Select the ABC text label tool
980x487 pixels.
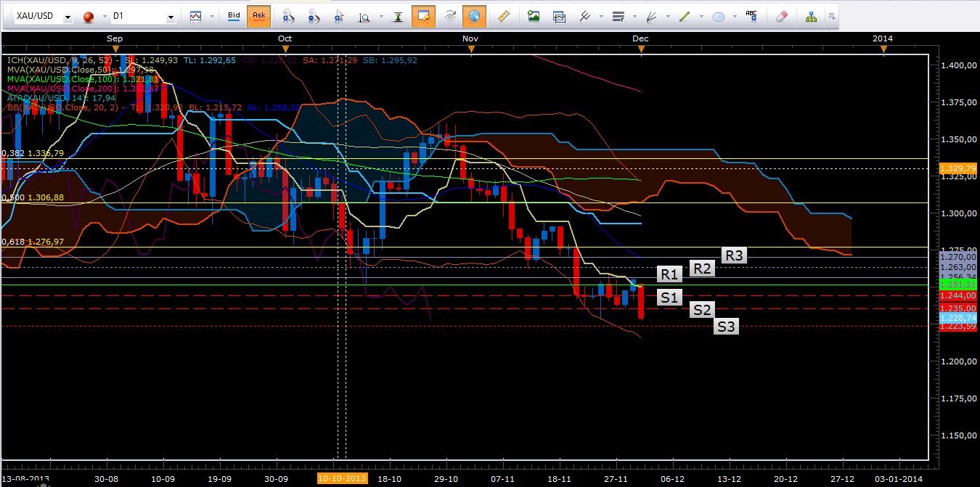tap(751, 15)
